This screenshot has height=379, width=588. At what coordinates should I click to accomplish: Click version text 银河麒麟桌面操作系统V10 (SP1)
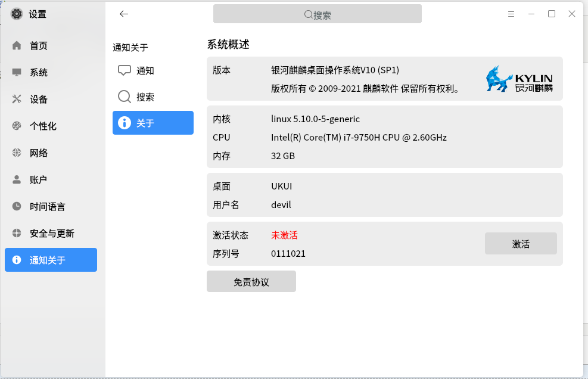(x=335, y=70)
